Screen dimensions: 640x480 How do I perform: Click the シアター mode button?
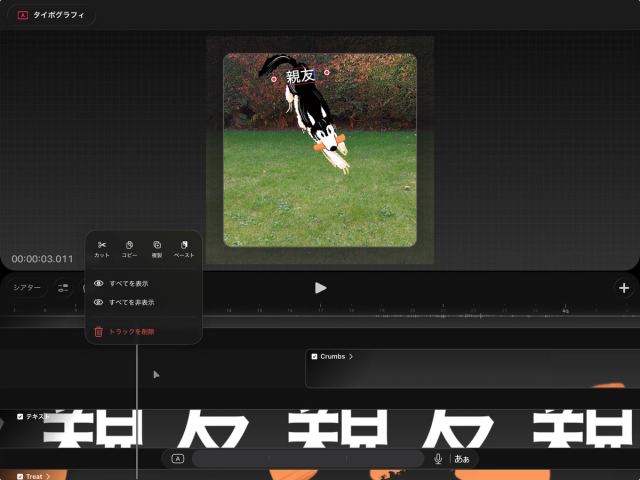point(27,288)
